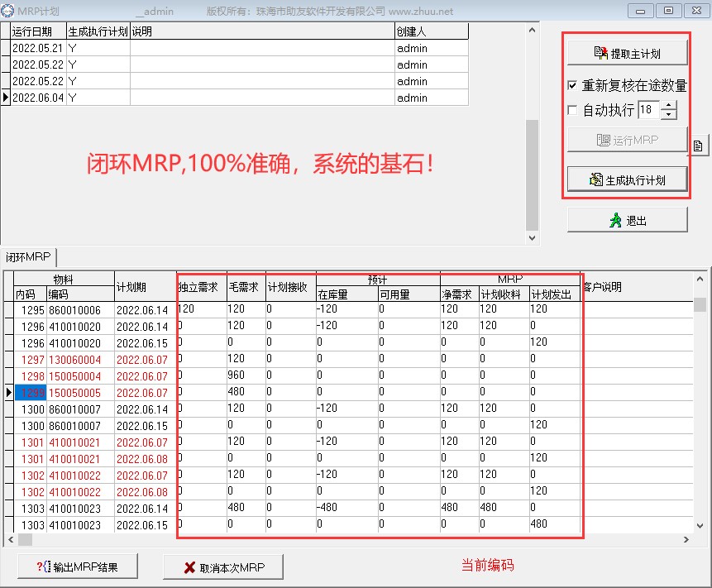
Task: Maximize the MRP计划 window
Action: (668, 11)
